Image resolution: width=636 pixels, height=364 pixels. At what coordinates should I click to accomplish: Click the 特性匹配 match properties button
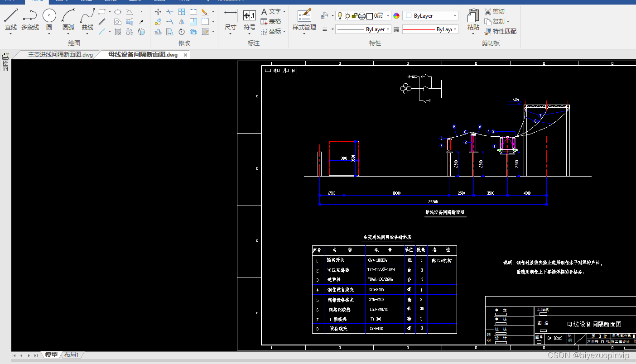pos(500,32)
